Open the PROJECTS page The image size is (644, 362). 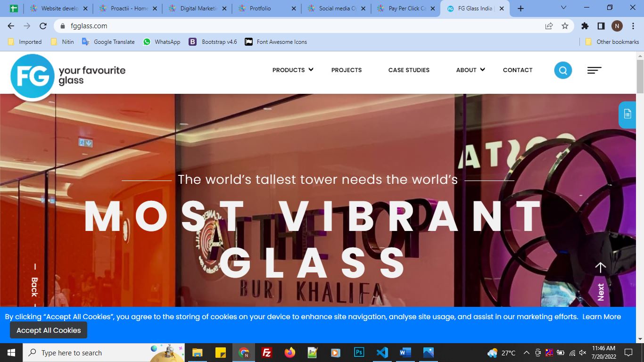point(347,70)
